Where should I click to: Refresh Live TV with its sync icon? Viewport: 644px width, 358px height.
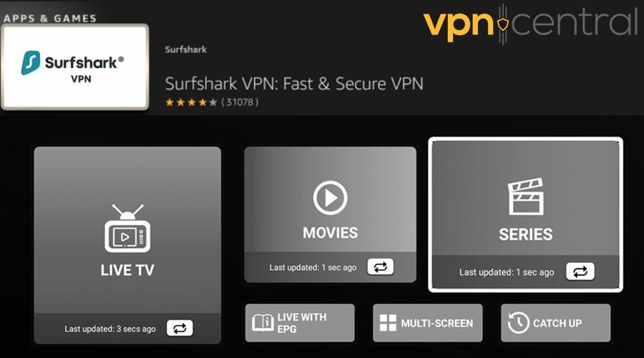point(180,328)
